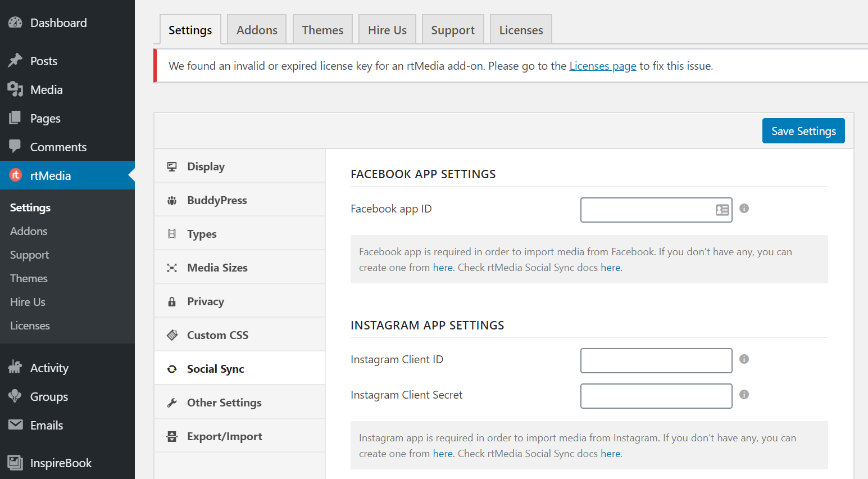Open Types settings section
Viewport: 868px width, 479px height.
tap(240, 233)
